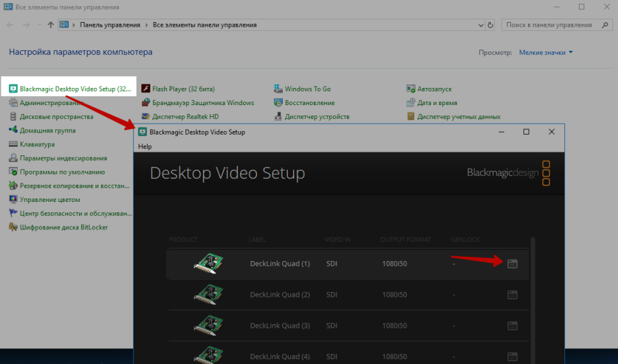The height and width of the screenshot is (364, 618).
Task: Click the Клавиатура icon
Action: (x=14, y=144)
